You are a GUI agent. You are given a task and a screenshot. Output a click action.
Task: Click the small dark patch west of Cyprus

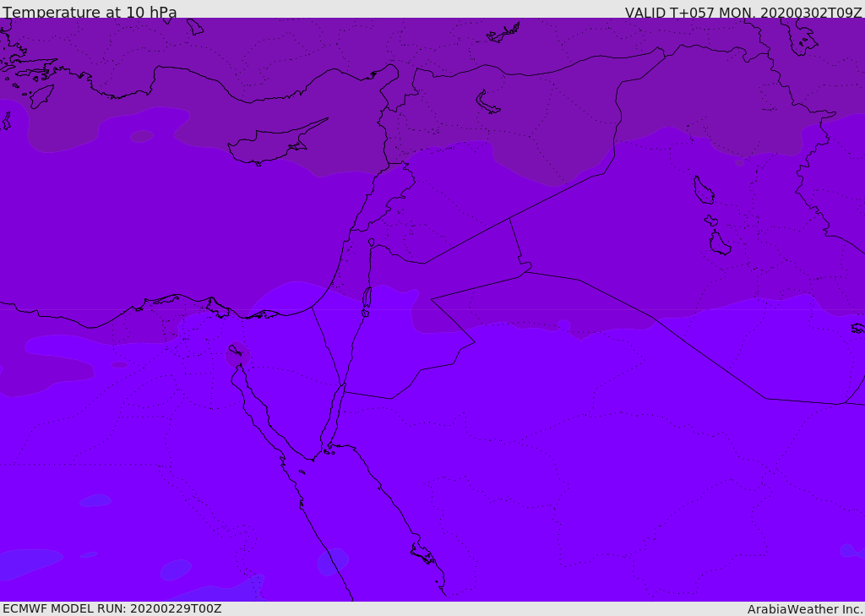[141, 136]
